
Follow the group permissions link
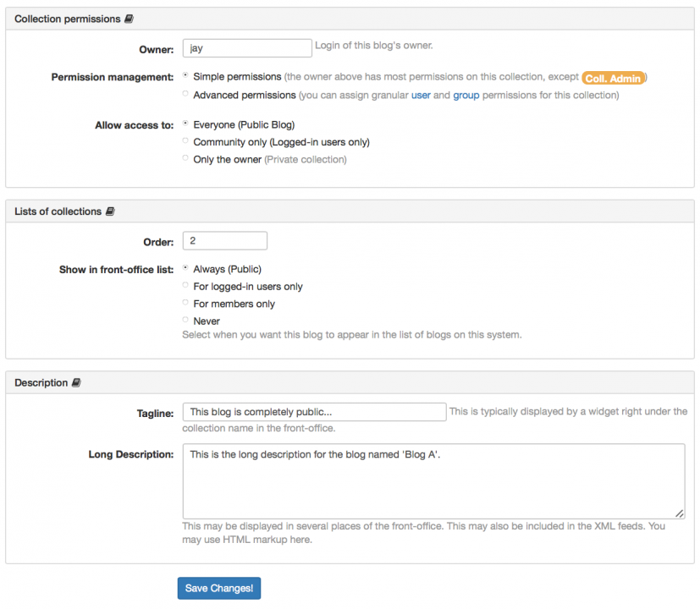pos(466,95)
